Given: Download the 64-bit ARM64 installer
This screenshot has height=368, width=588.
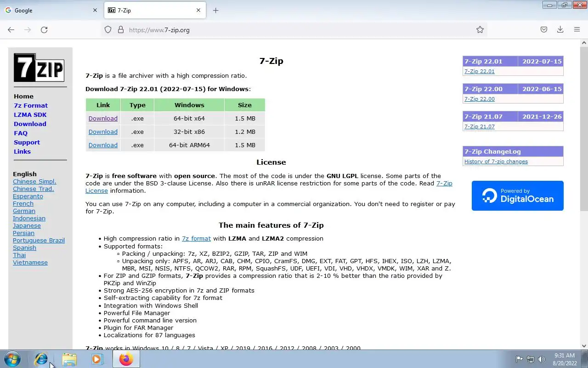Looking at the screenshot, I should click(x=103, y=145).
